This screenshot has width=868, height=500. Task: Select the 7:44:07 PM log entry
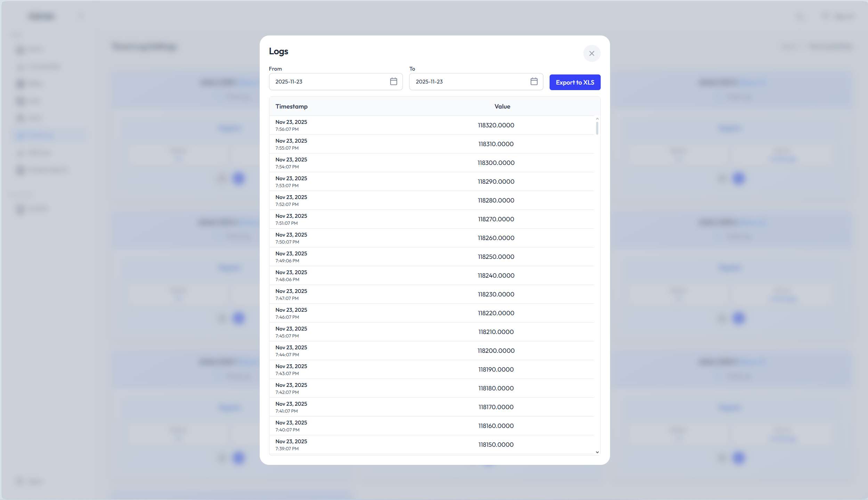(x=291, y=351)
